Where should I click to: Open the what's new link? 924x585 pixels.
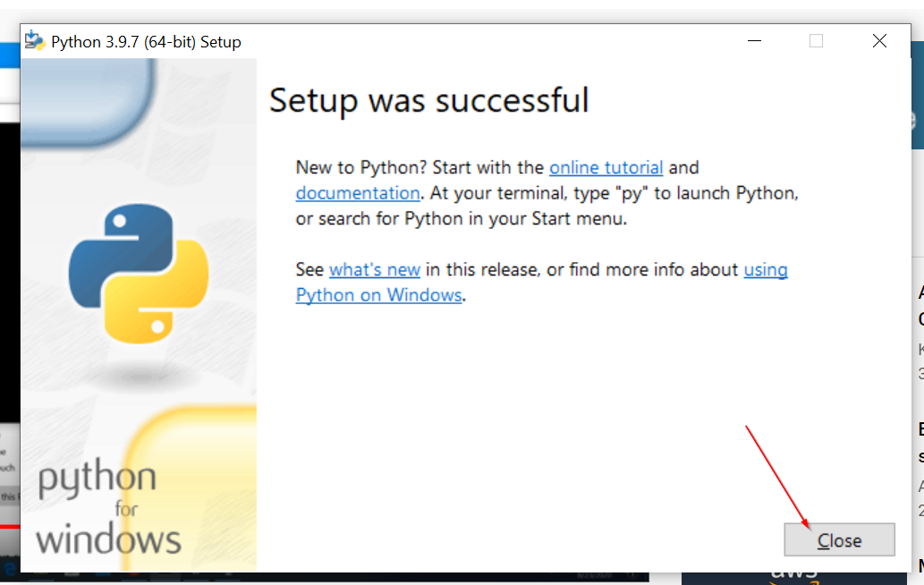[375, 269]
